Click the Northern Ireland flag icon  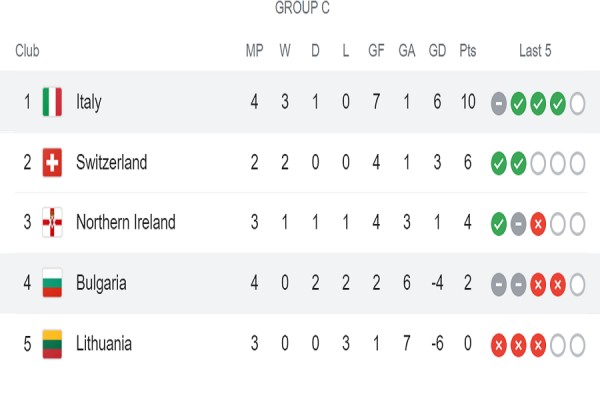coord(52,222)
